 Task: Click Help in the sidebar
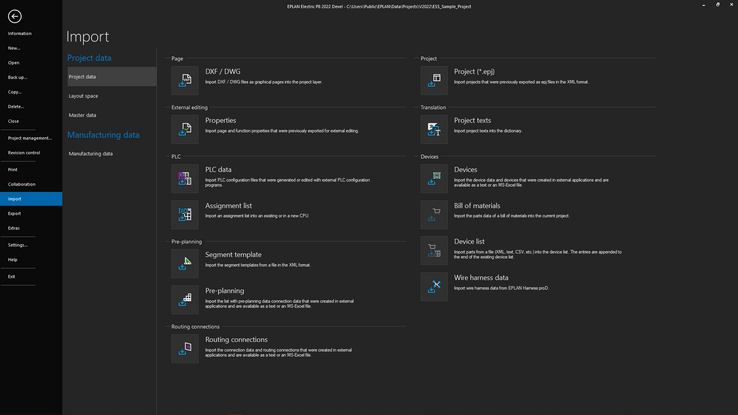tap(31, 259)
